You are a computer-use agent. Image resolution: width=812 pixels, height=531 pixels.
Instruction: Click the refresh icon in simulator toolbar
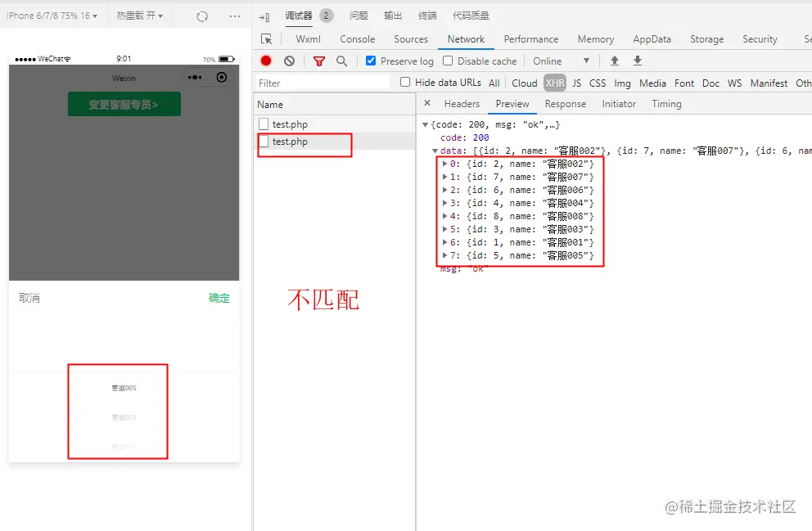202,16
